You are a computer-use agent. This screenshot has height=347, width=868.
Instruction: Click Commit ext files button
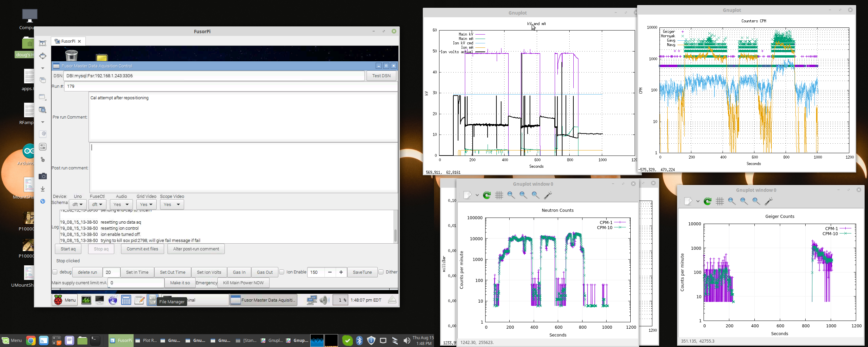click(142, 249)
